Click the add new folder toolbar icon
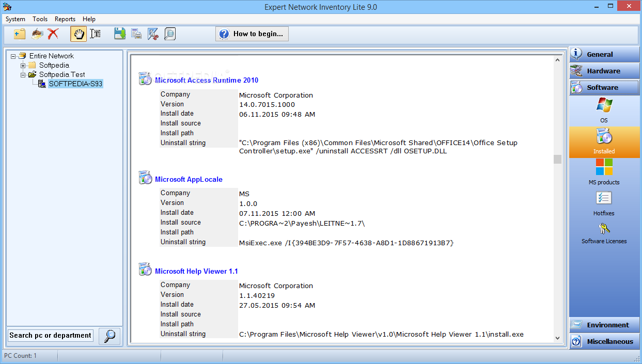The image size is (642, 364). 20,34
